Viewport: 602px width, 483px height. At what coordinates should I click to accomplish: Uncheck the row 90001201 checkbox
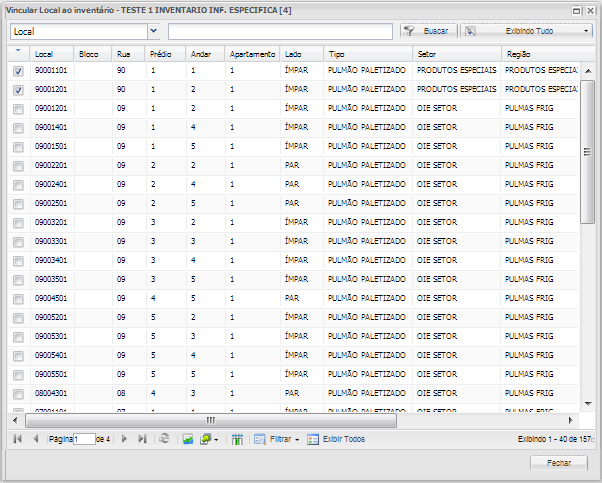coord(18,90)
